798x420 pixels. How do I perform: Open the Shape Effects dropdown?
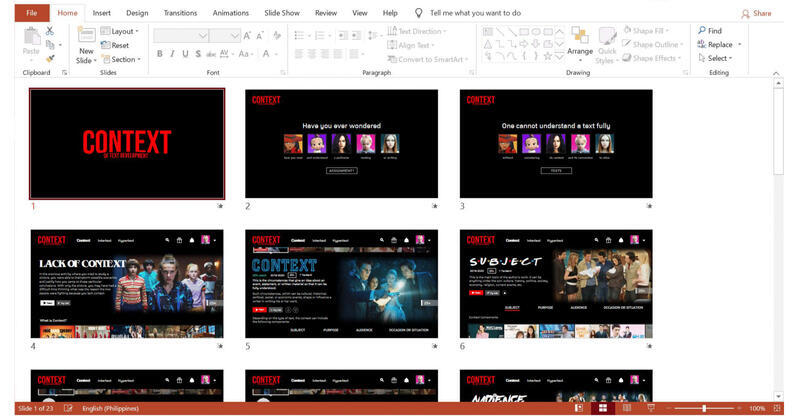click(x=652, y=58)
